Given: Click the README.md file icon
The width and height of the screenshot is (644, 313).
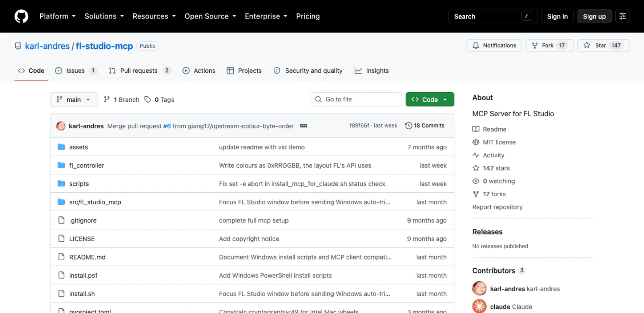Looking at the screenshot, I should pyautogui.click(x=61, y=257).
